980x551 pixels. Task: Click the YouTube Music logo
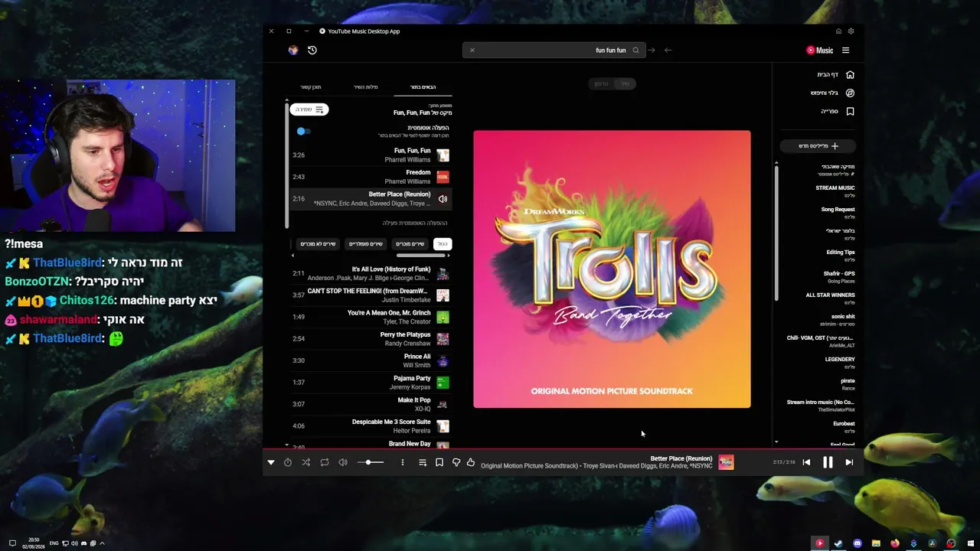pos(820,51)
